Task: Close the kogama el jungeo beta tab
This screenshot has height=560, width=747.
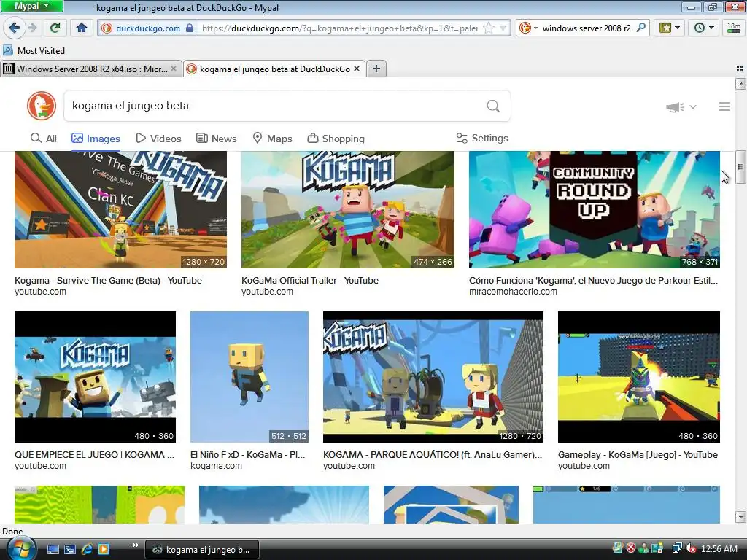Action: [356, 69]
